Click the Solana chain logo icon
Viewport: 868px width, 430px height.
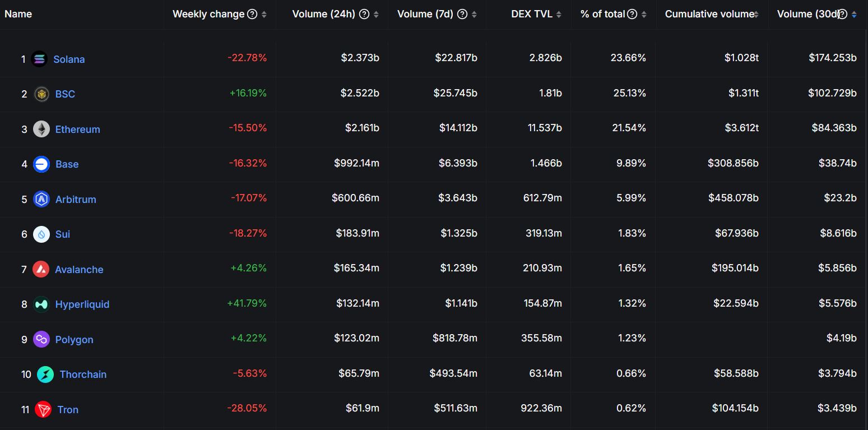tap(39, 59)
